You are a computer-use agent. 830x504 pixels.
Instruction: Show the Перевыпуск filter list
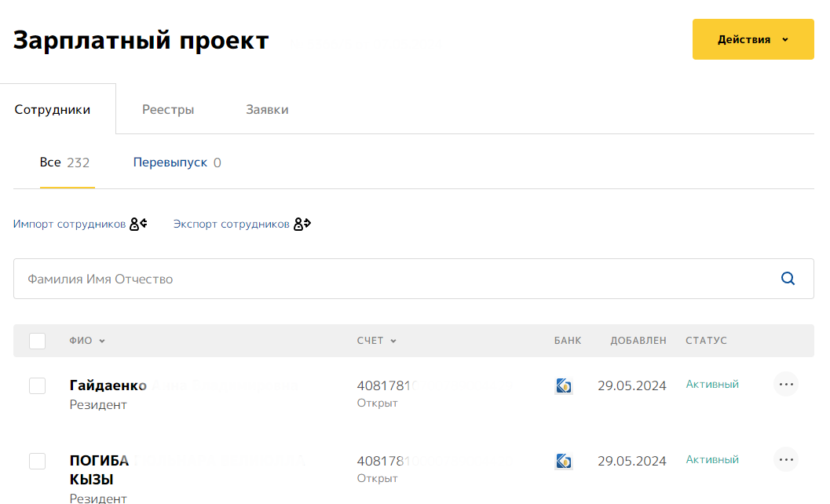(x=170, y=163)
